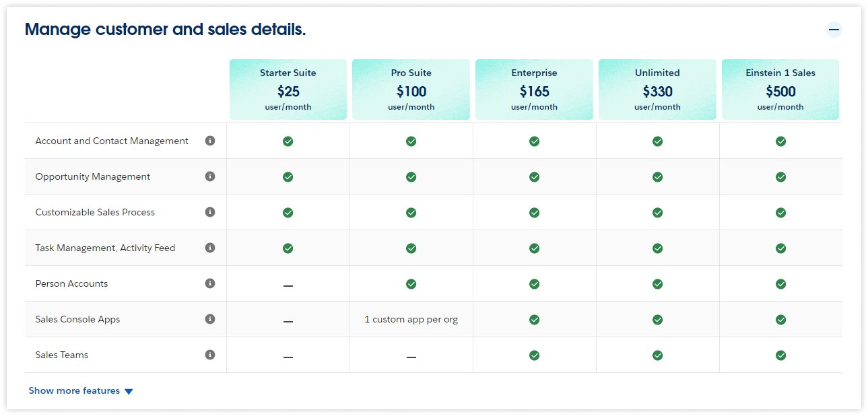Viewport: 868px width, 416px height.
Task: Click the Opportunity Management info icon
Action: pyautogui.click(x=209, y=176)
